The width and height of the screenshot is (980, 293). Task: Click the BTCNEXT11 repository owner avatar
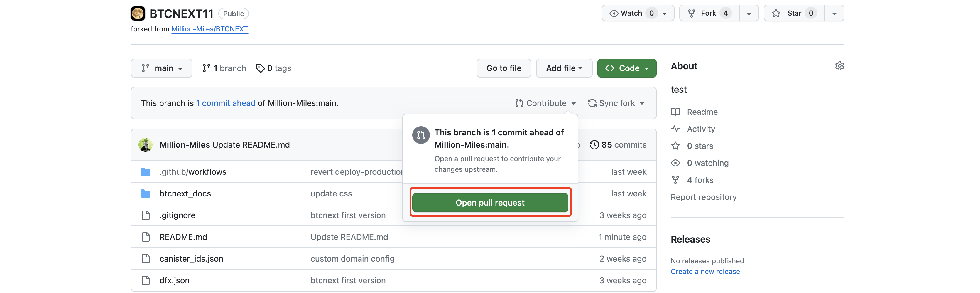point(138,14)
